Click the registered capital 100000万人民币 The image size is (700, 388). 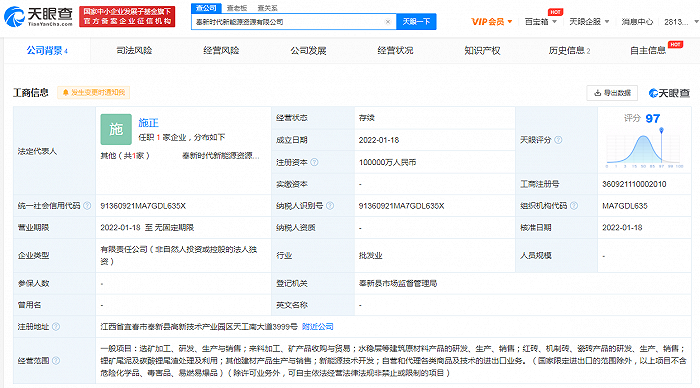[x=387, y=162]
